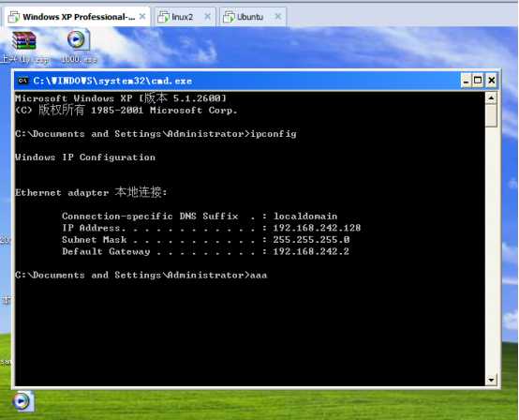The width and height of the screenshot is (519, 420).
Task: Minimize the cmd.exe window
Action: pyautogui.click(x=466, y=81)
